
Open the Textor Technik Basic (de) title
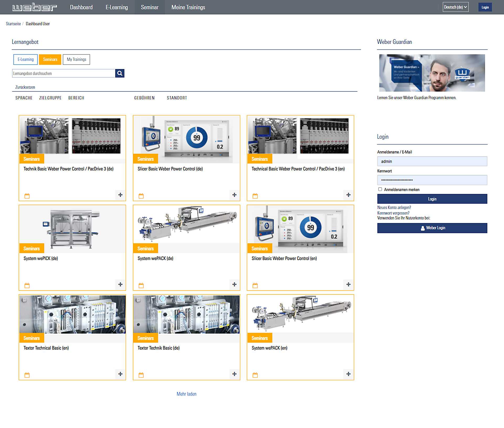[159, 348]
